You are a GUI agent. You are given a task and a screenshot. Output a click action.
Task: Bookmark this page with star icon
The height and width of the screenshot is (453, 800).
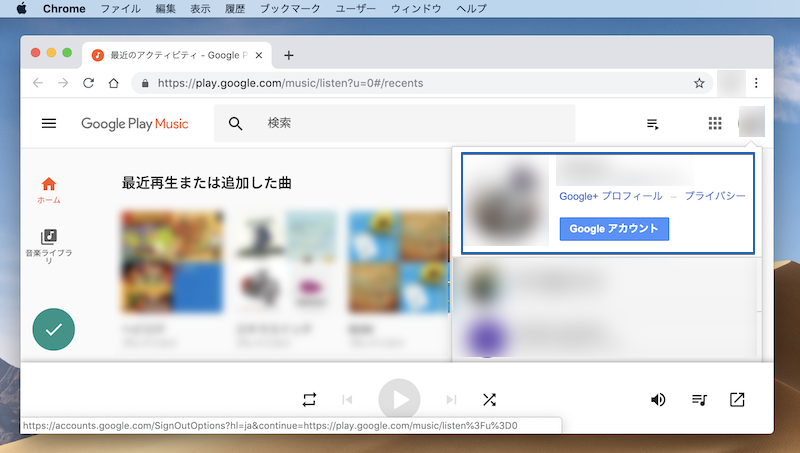699,83
